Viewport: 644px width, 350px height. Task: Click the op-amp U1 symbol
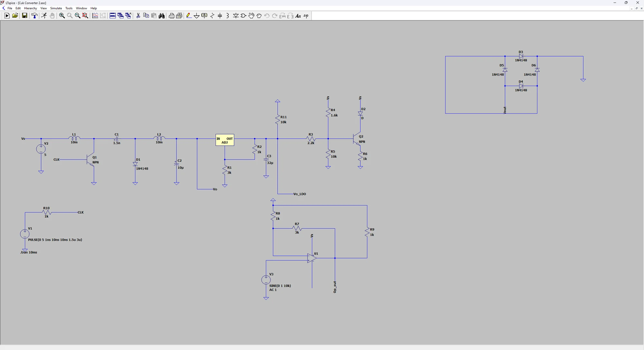(312, 258)
